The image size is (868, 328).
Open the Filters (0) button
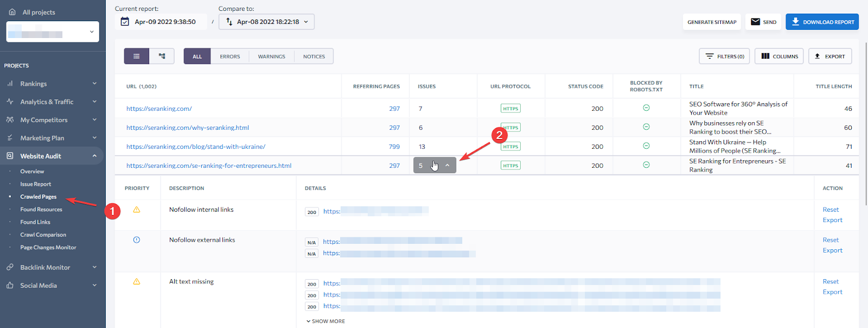click(x=724, y=56)
